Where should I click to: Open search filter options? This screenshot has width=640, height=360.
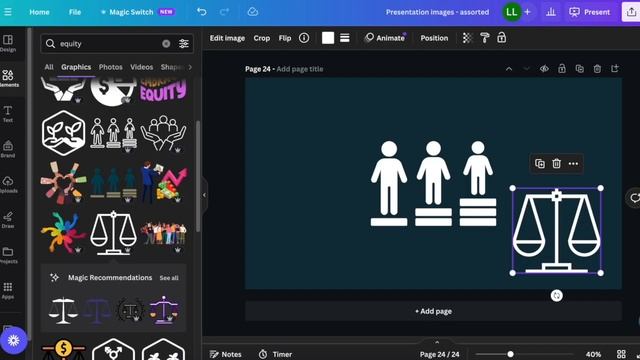(184, 44)
